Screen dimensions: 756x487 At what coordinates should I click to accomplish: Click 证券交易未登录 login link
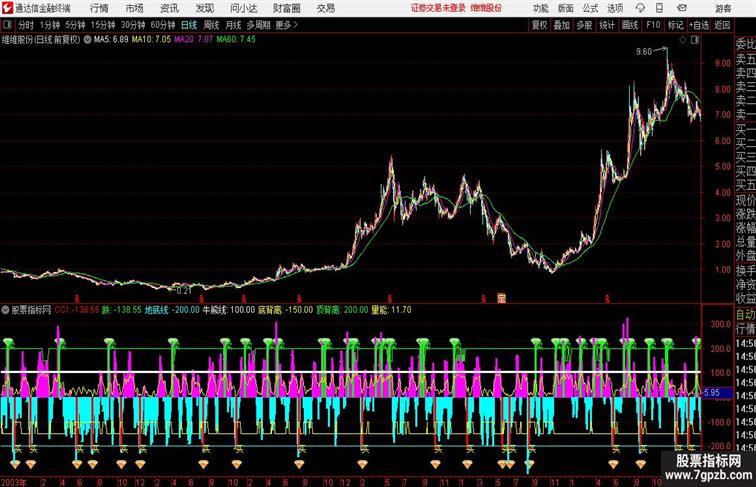(x=438, y=8)
